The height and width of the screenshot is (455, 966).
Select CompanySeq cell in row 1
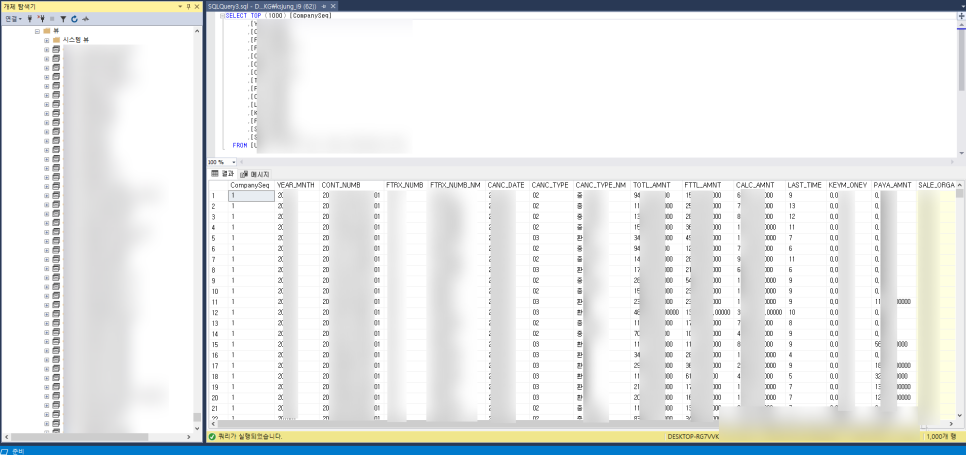pos(251,196)
